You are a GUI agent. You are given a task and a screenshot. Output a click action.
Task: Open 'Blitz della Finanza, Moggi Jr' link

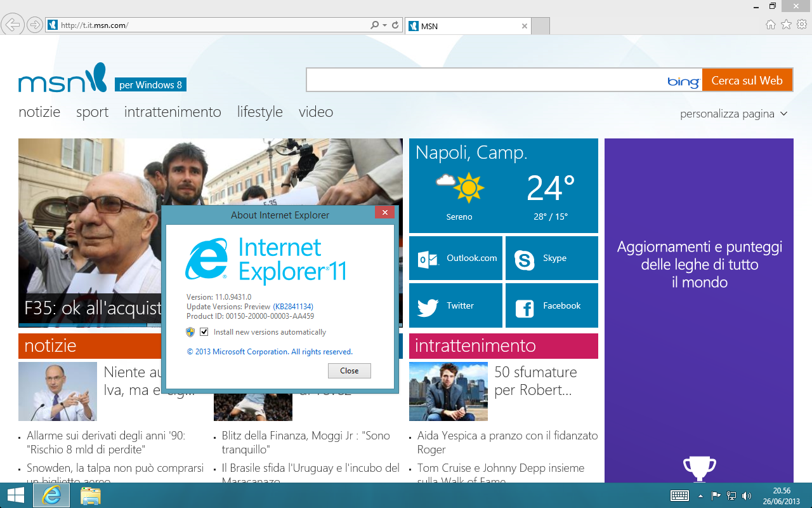pos(306,443)
